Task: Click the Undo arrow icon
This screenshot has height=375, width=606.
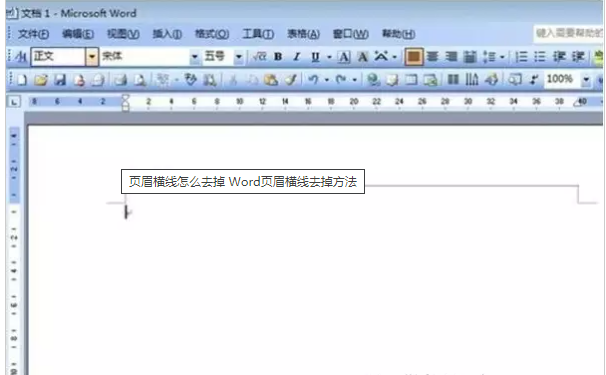Action: (x=313, y=80)
